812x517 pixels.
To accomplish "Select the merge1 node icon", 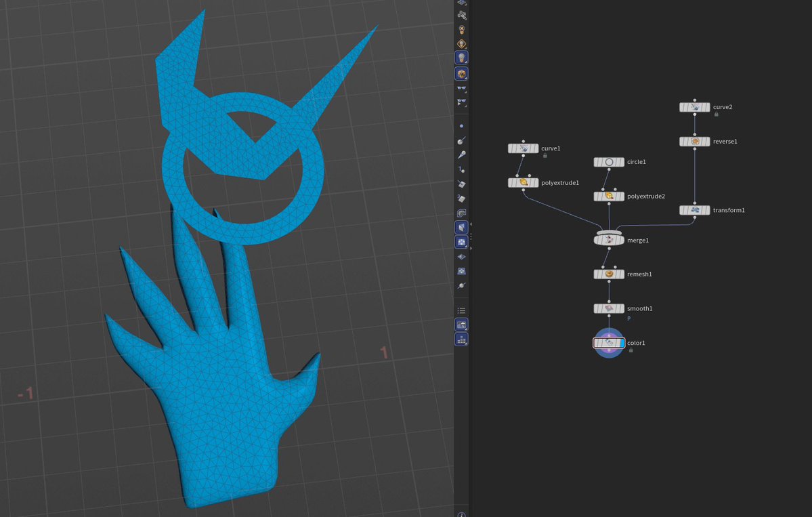I will tap(609, 240).
